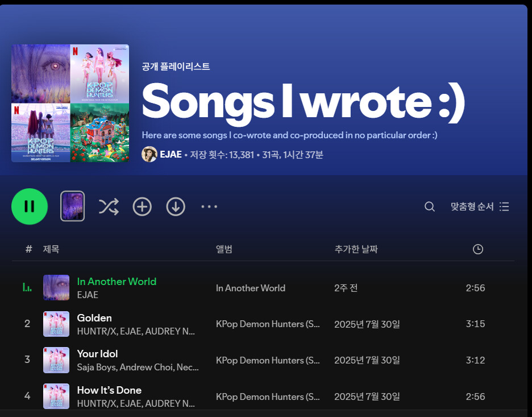
Task: Click the In Another World track artwork
Action: coord(56,288)
